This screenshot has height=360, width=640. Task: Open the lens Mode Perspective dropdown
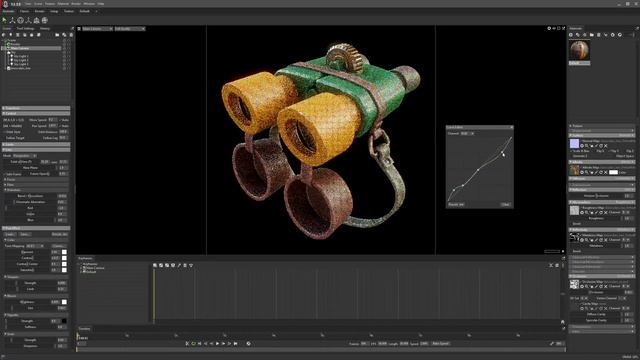click(x=24, y=156)
